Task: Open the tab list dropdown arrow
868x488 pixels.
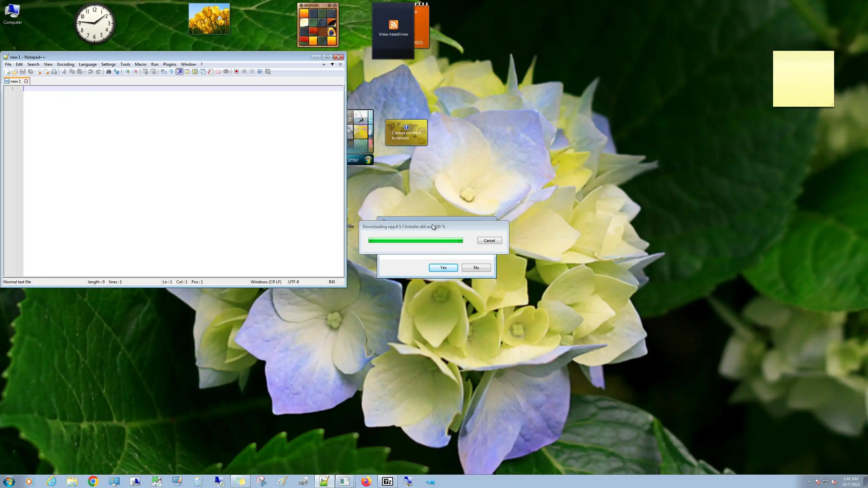Action: [x=332, y=64]
